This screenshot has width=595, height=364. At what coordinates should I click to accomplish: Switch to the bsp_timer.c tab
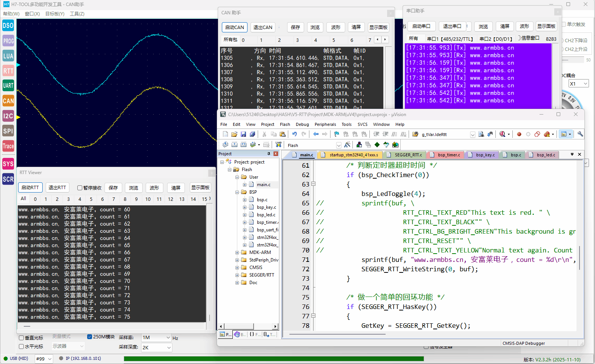click(449, 155)
